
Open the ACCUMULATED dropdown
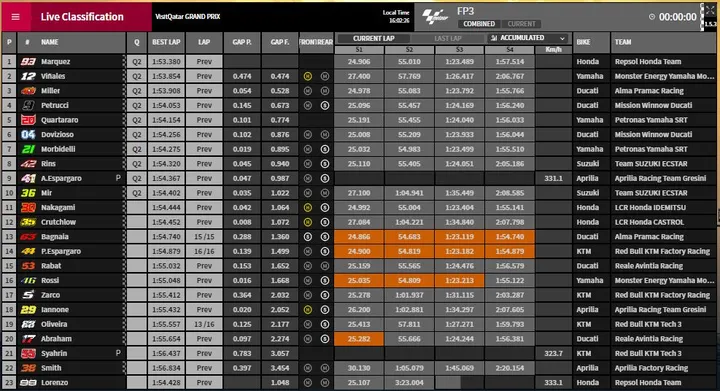click(x=528, y=38)
